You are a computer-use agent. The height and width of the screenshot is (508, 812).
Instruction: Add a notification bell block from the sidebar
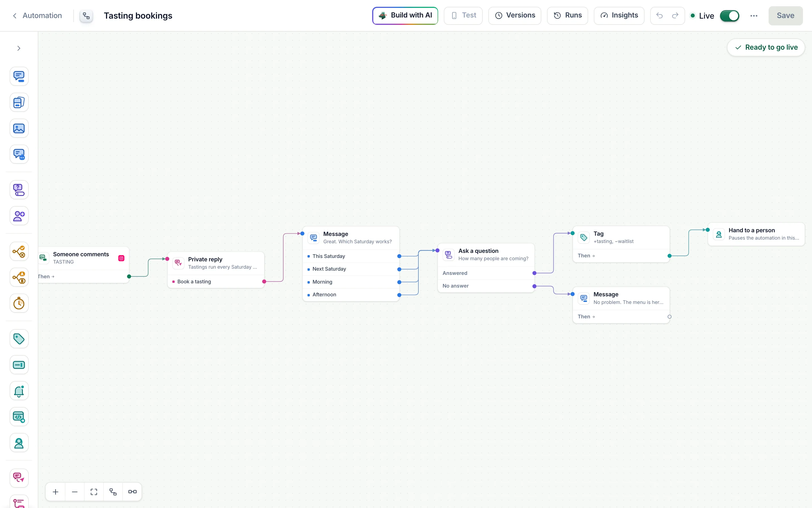[x=19, y=391]
